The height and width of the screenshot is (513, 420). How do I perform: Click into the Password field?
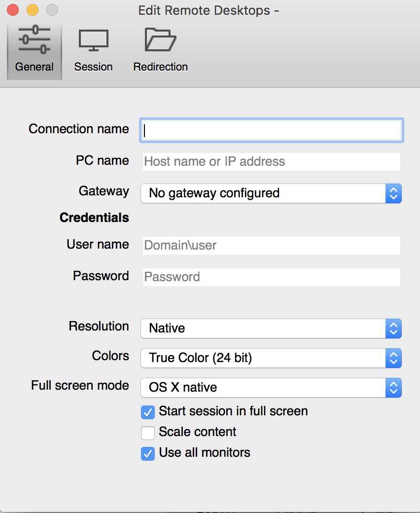click(x=271, y=277)
